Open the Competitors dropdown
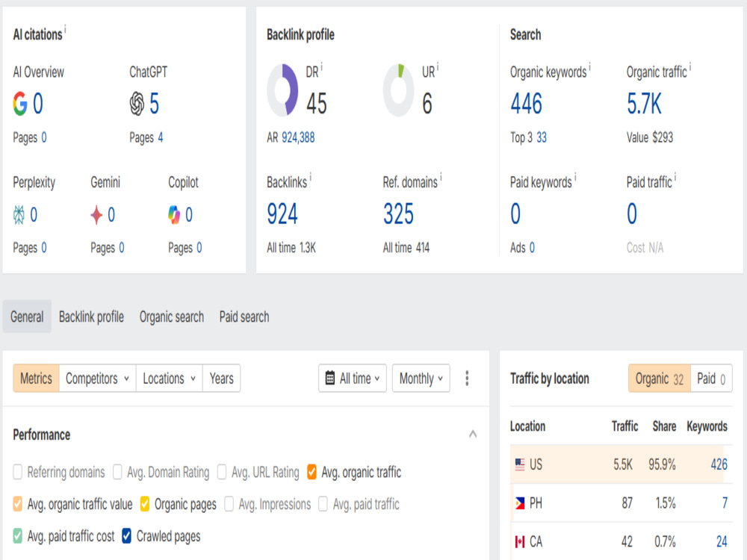Screen dimensions: 747x560 click(98, 378)
